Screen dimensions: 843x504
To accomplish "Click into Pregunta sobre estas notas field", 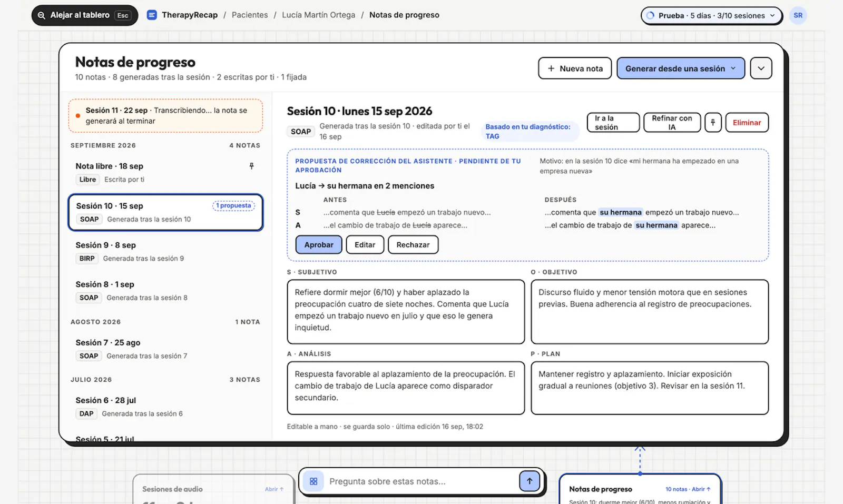I will click(421, 481).
